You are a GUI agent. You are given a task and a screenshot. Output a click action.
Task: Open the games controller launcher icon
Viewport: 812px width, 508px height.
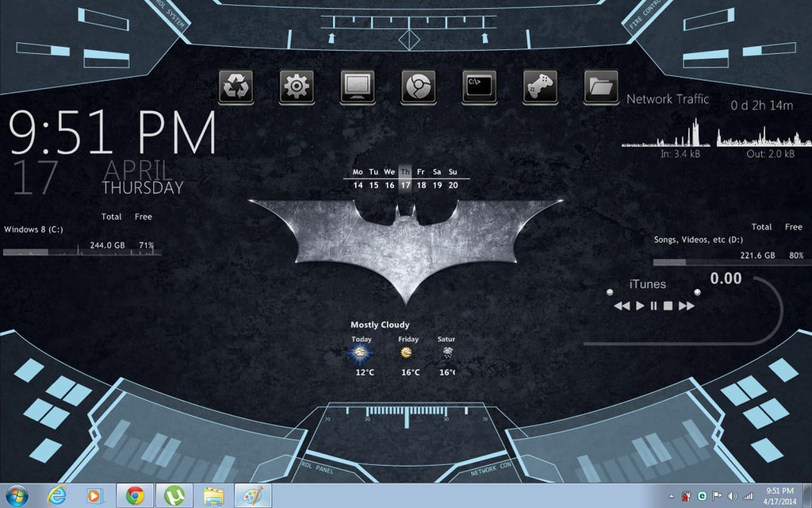[540, 87]
